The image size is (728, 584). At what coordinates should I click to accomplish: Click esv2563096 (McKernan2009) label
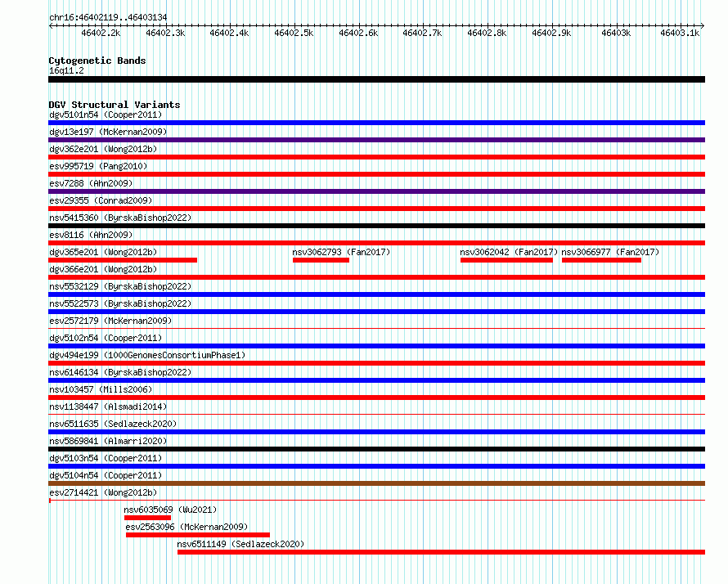[x=186, y=527]
